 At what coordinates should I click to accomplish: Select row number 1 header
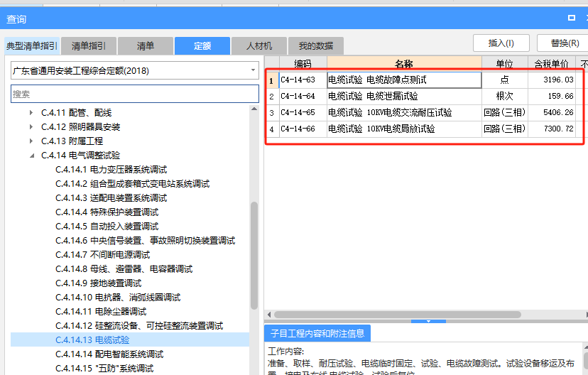tap(272, 80)
